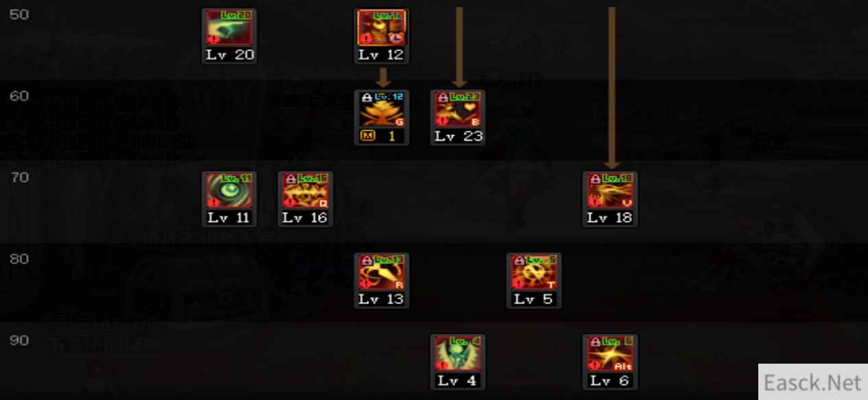Click the Lv 4 skill in row 90
Screen dimensions: 868x400
pyautogui.click(x=458, y=355)
